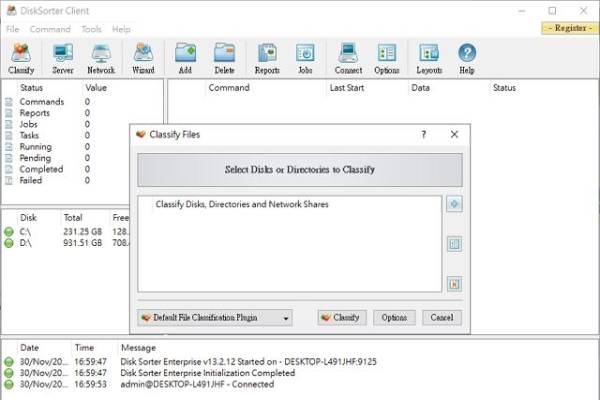Open the Network toolbar icon
This screenshot has height=400, width=600.
pyautogui.click(x=101, y=58)
